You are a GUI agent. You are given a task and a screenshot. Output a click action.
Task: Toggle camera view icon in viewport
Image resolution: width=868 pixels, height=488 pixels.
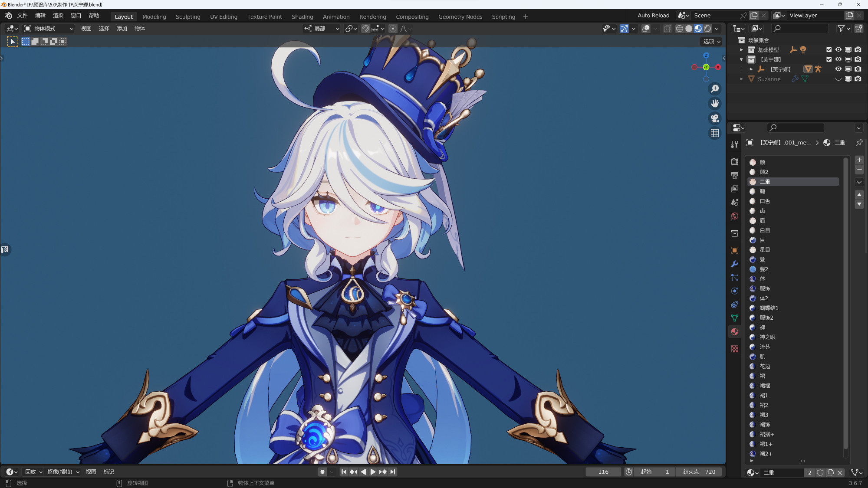tap(714, 118)
